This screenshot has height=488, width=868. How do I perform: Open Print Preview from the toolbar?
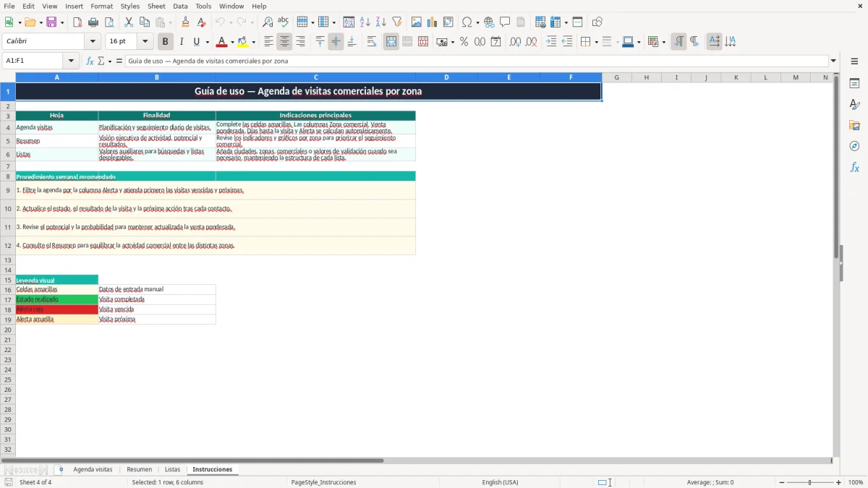(x=109, y=22)
